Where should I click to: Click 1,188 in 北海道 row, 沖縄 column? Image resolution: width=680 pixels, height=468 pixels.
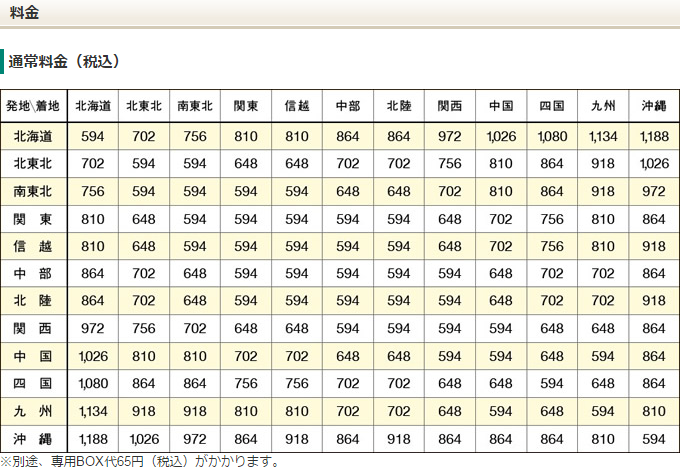(x=654, y=136)
